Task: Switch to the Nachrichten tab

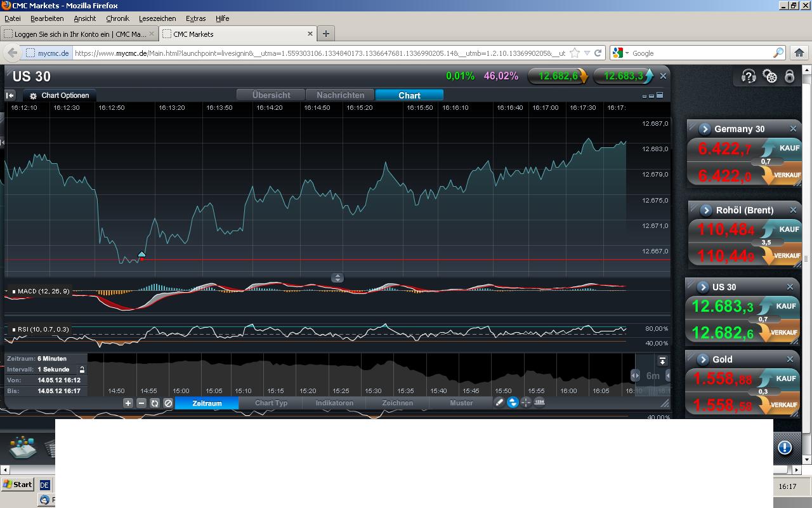Action: (x=340, y=95)
